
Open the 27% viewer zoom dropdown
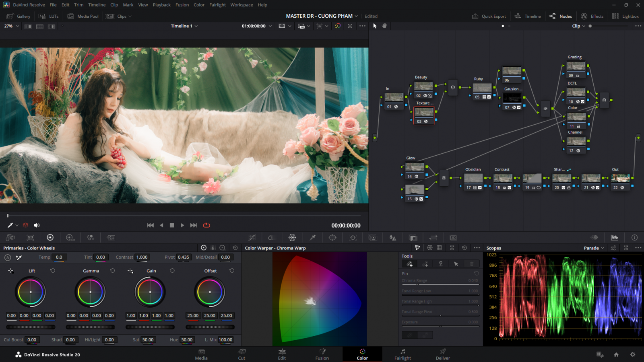(x=12, y=26)
